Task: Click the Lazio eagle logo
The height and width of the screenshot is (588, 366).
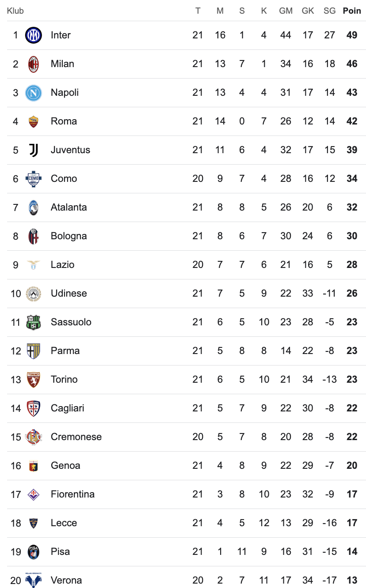Action: 34,265
